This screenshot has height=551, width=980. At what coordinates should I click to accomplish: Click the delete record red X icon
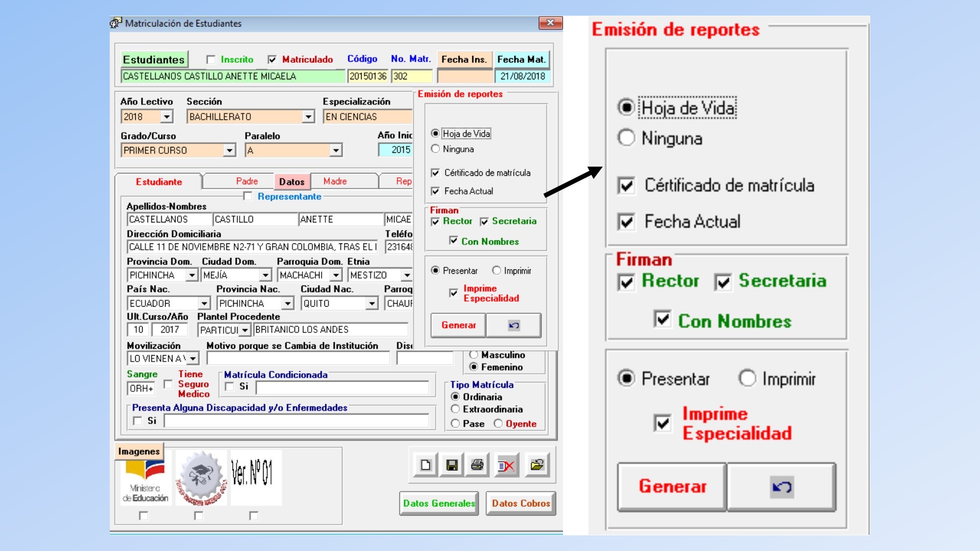[x=506, y=465]
